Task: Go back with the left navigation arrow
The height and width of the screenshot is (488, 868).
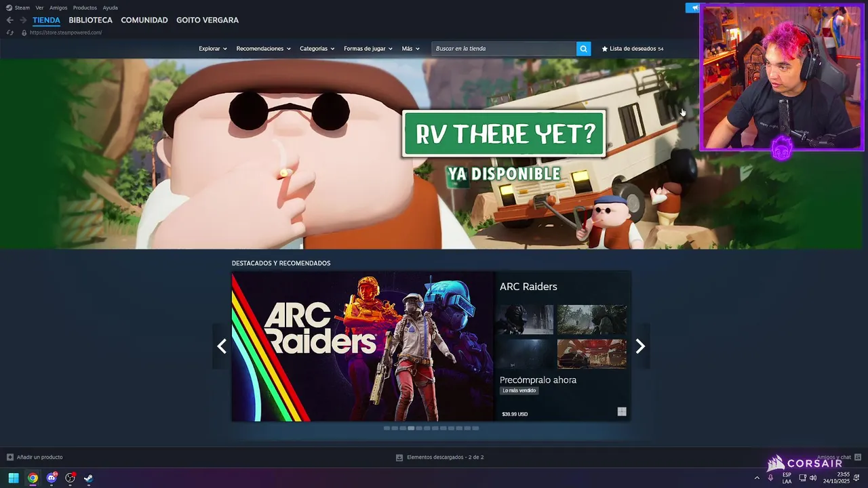Action: pos(9,20)
